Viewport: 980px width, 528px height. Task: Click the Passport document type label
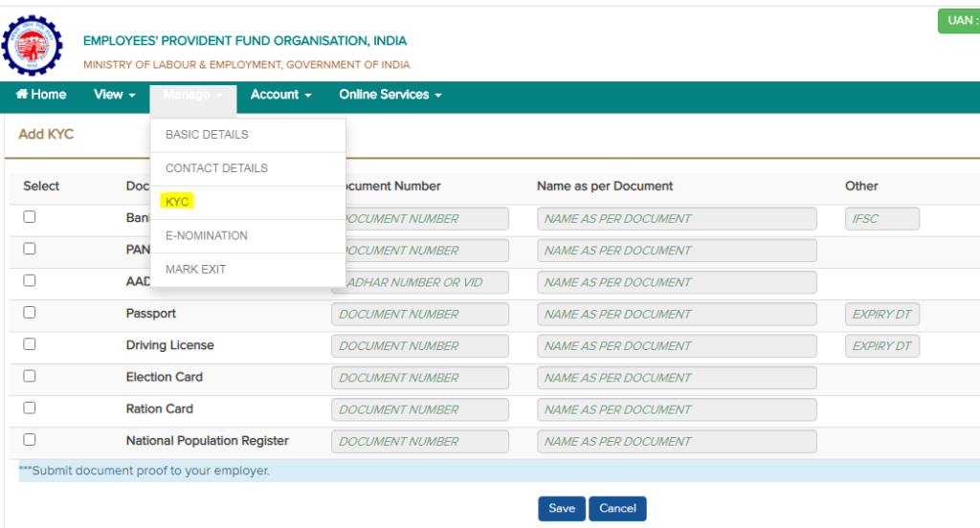(x=150, y=314)
